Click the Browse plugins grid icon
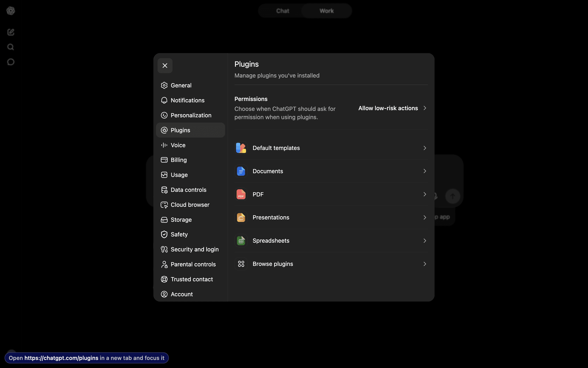 pos(241,264)
